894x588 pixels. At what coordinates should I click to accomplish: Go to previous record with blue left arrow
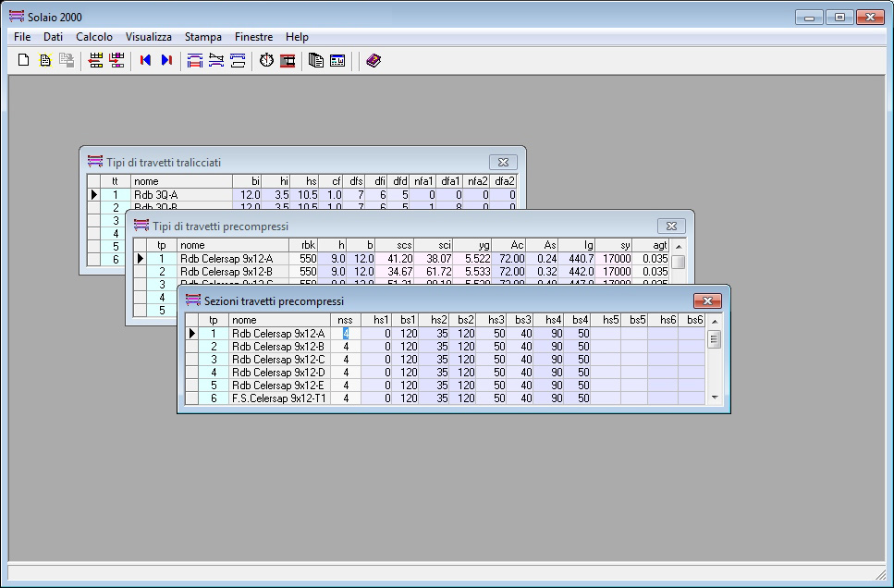click(x=145, y=60)
